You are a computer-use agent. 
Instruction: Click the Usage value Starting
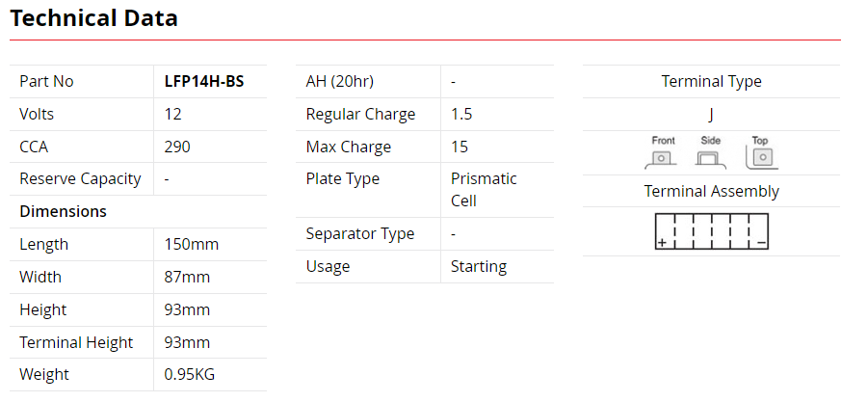[x=478, y=266]
